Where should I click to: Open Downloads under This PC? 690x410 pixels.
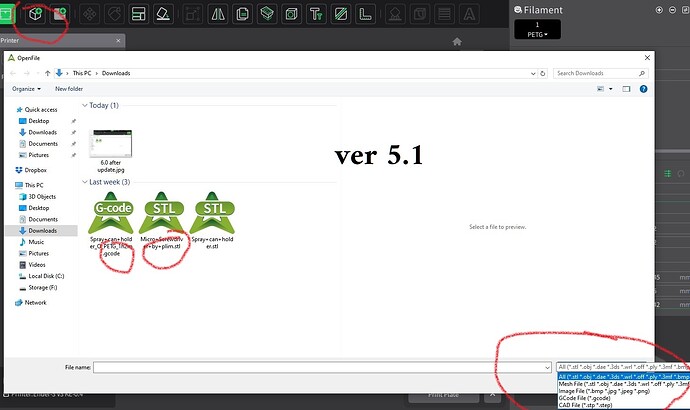(42, 231)
